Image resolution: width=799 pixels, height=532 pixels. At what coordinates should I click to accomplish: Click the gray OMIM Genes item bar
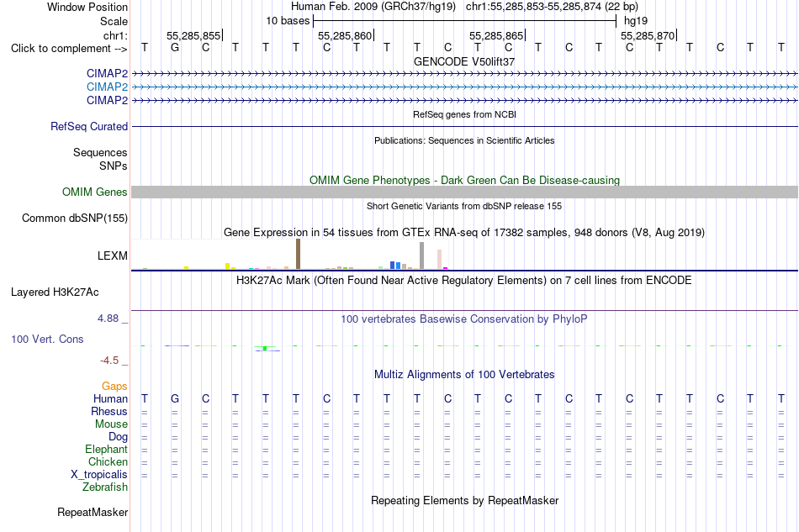464,192
